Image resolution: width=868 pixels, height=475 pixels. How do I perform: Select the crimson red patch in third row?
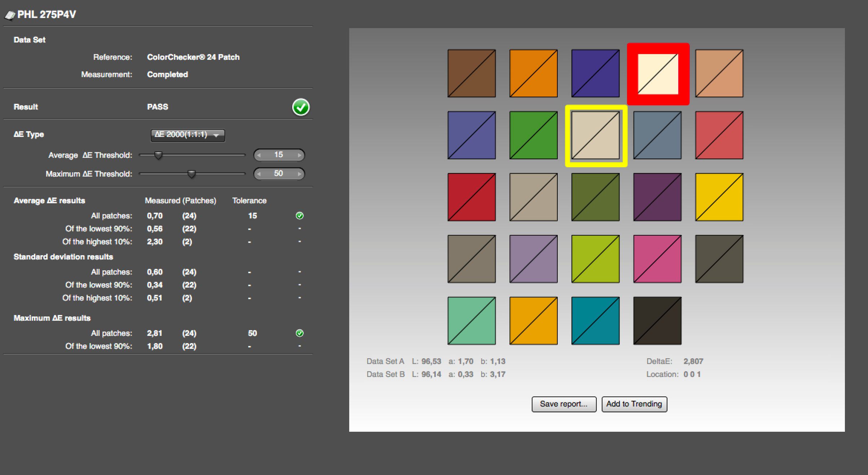(472, 197)
